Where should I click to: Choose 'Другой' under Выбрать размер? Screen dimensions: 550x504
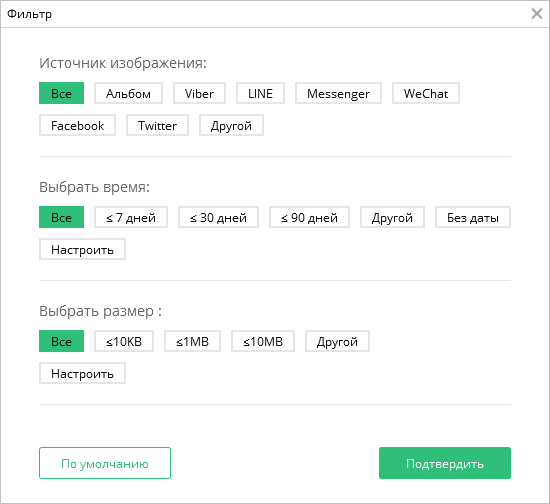coord(337,341)
